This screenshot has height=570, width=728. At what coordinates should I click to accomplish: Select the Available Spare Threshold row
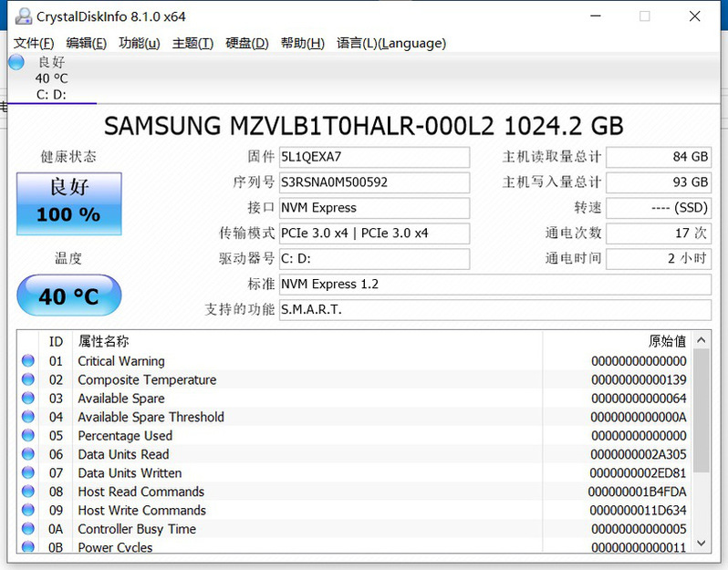(x=355, y=417)
